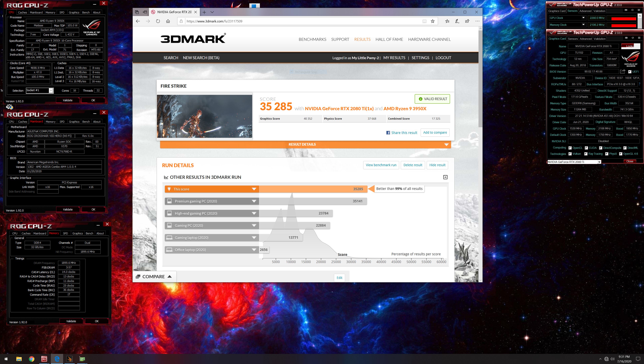Viewport: 644px width, 364px height.
Task: Open the tabs you've set aside icon
Action: [x=137, y=12]
